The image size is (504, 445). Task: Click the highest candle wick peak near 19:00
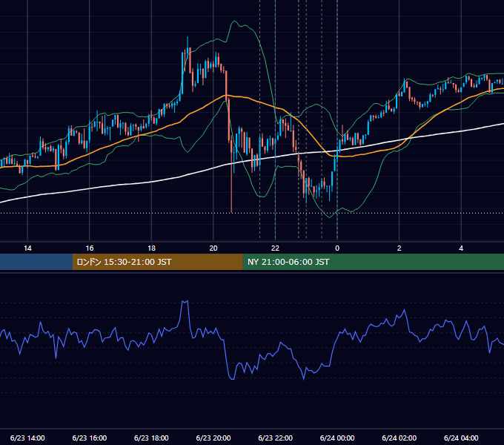point(188,39)
